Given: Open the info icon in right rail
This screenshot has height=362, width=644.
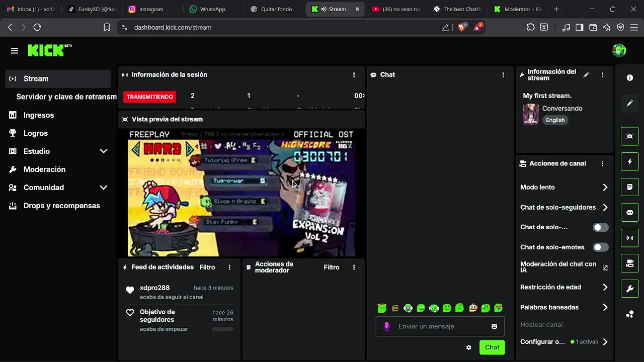Looking at the screenshot, I should [630, 78].
